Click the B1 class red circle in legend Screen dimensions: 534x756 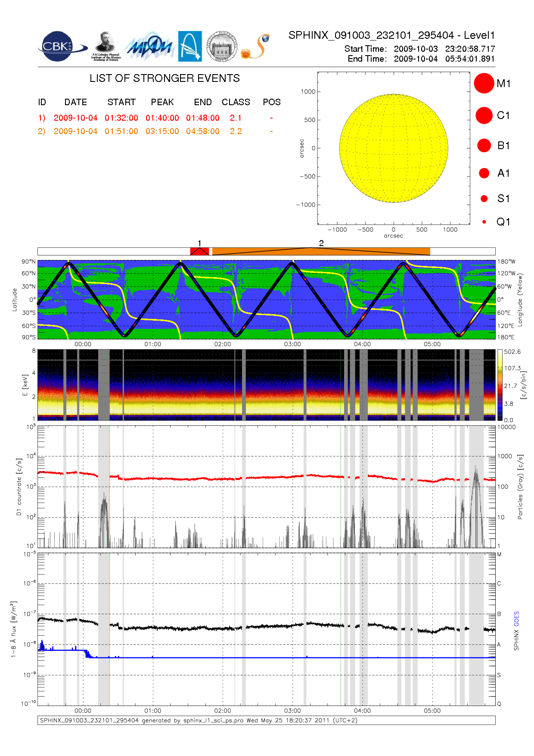484,146
